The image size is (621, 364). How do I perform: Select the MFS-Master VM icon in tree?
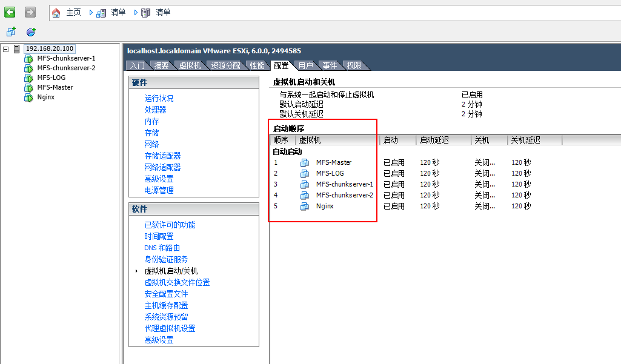coord(28,87)
